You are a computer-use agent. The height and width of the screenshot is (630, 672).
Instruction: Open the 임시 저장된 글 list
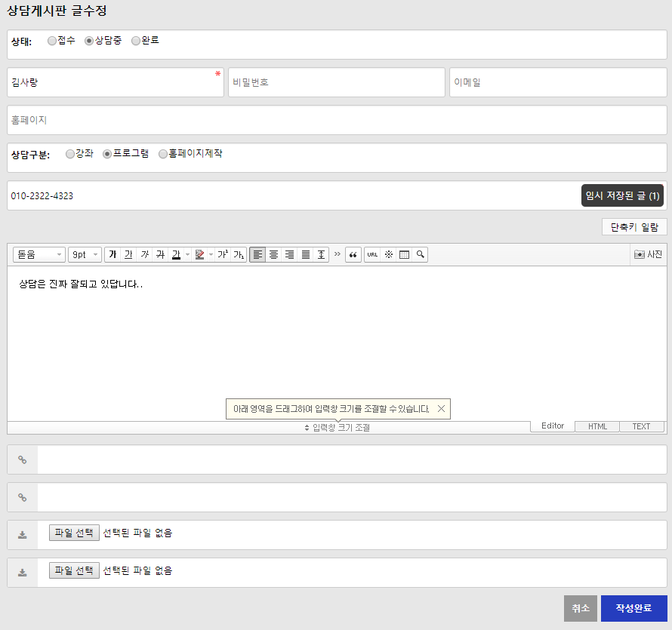(622, 196)
